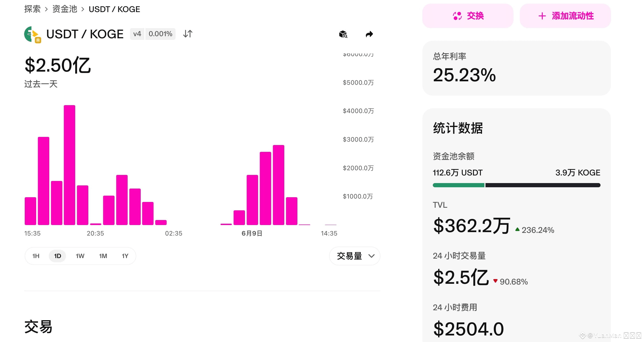644x342 pixels.
Task: Click the swap token order arrows icon
Action: point(188,34)
